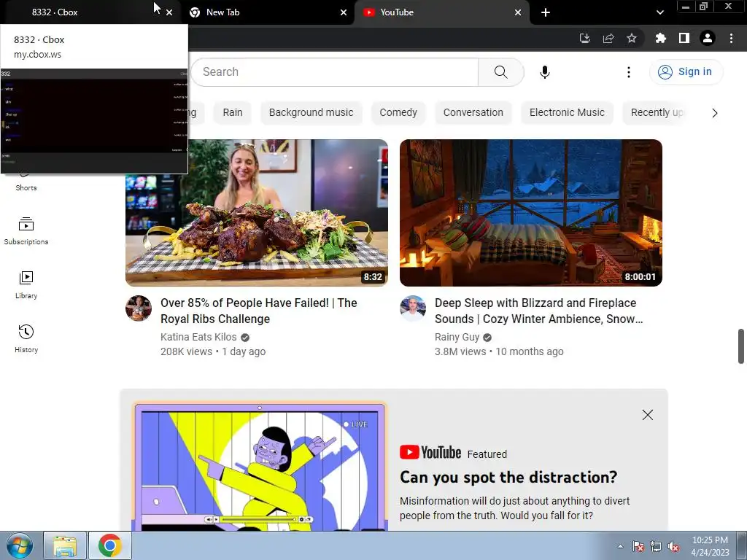Open a new browser tab

[546, 12]
